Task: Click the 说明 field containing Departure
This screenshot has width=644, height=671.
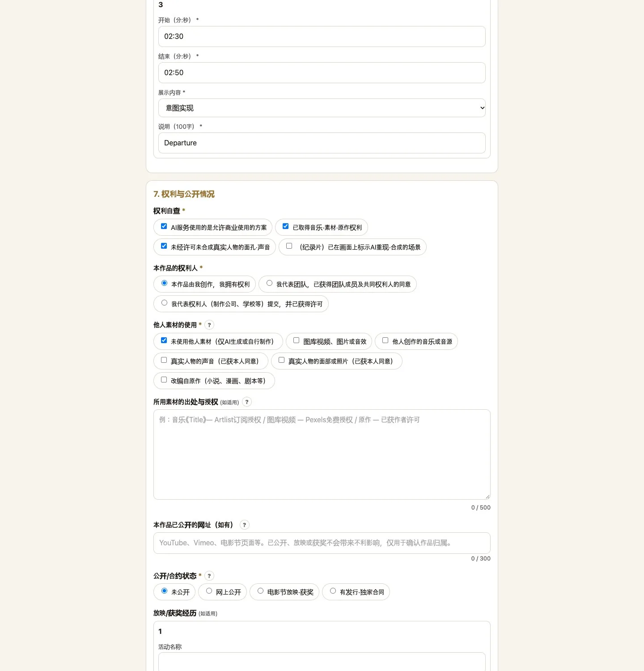Action: [x=322, y=143]
